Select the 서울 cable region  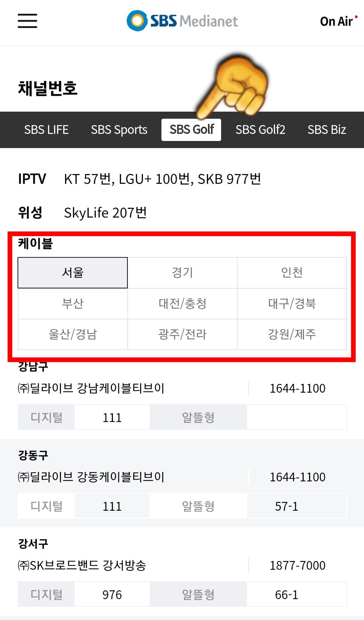click(x=72, y=273)
